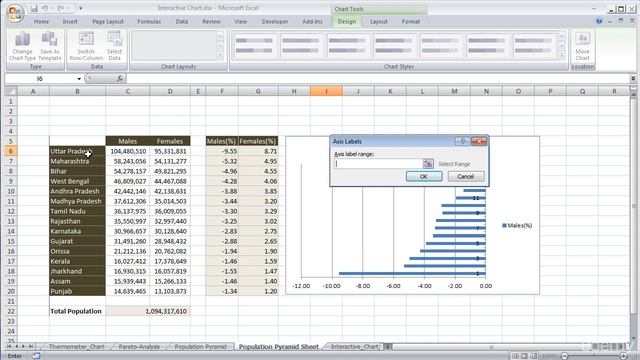This screenshot has height=360, width=640.
Task: Click the Select All corner of the sheet
Action: (x=11, y=91)
